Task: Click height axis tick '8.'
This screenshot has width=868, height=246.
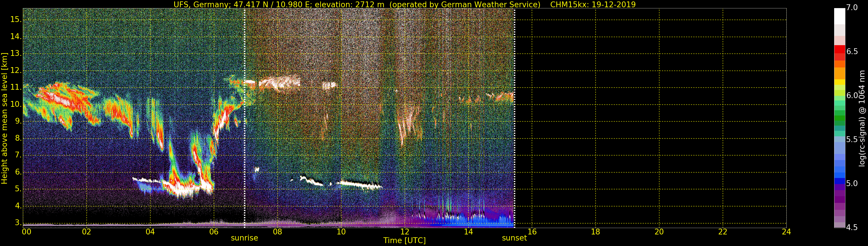Action: (x=18, y=138)
